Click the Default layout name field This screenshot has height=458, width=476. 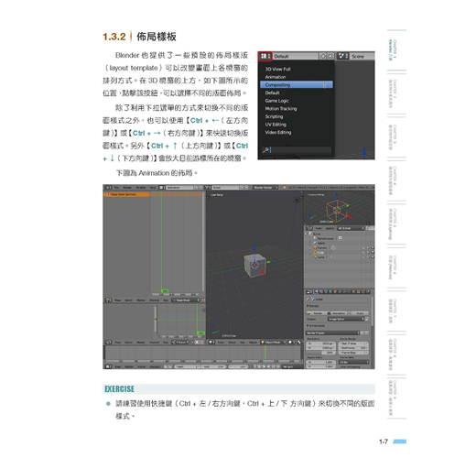pyautogui.click(x=295, y=57)
